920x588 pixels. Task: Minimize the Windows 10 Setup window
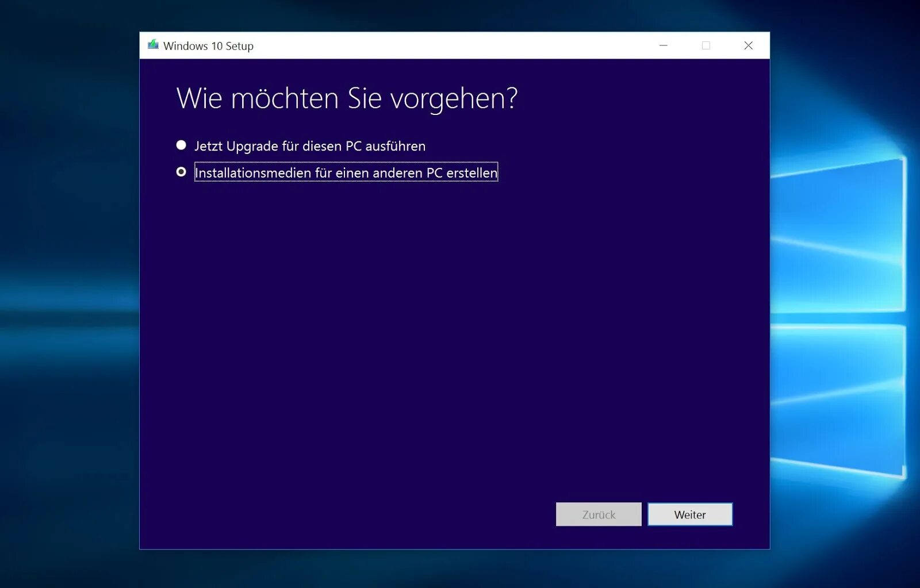pos(664,45)
